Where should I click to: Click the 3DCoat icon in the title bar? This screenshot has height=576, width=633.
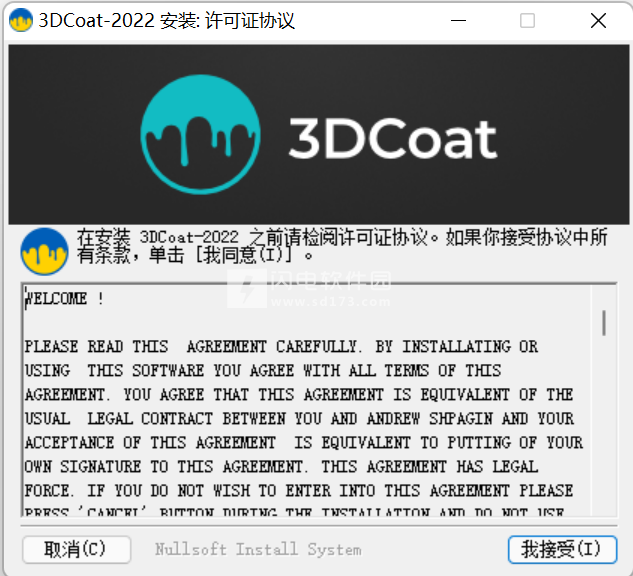19,21
